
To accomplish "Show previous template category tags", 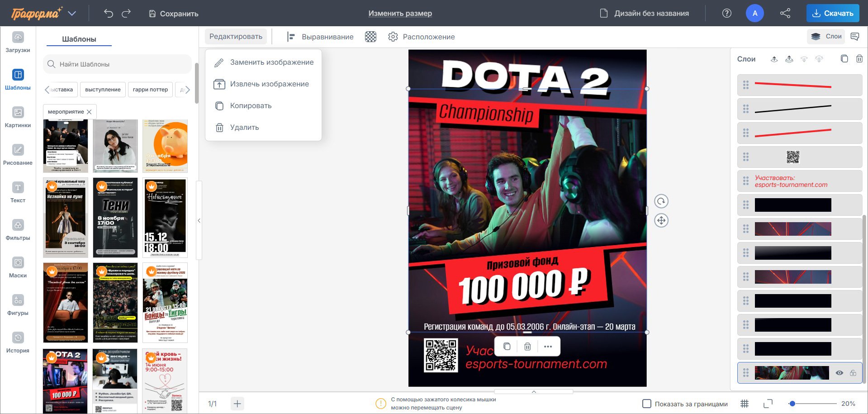I will [x=47, y=90].
